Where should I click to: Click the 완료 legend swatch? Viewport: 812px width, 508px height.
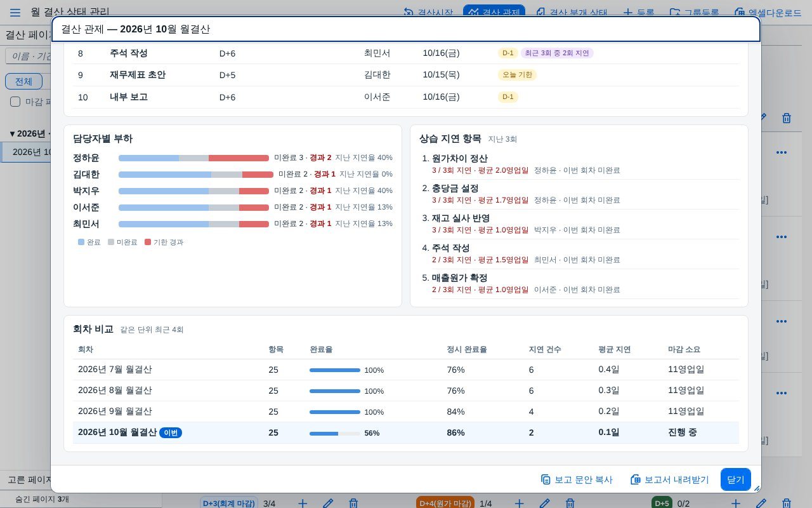[81, 242]
